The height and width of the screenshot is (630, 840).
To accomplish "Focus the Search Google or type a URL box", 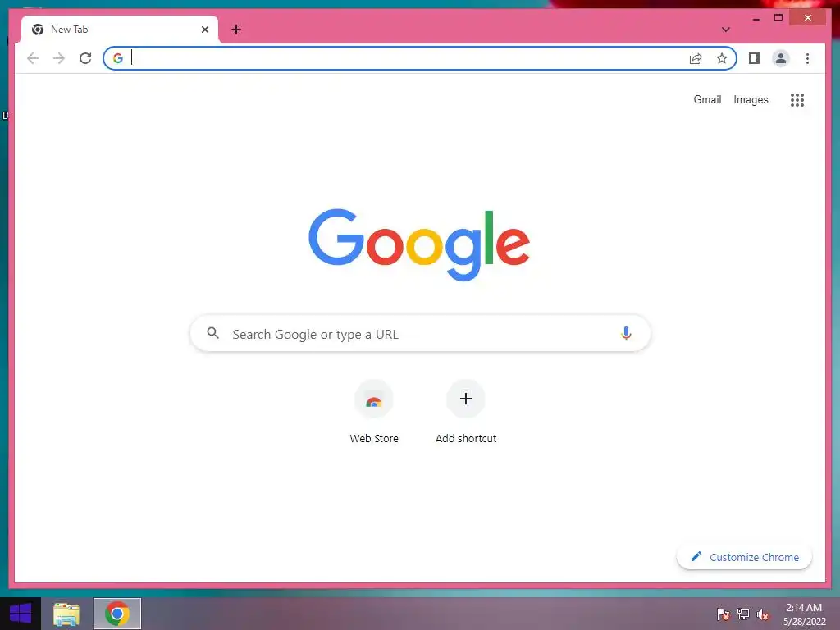I will coord(420,333).
